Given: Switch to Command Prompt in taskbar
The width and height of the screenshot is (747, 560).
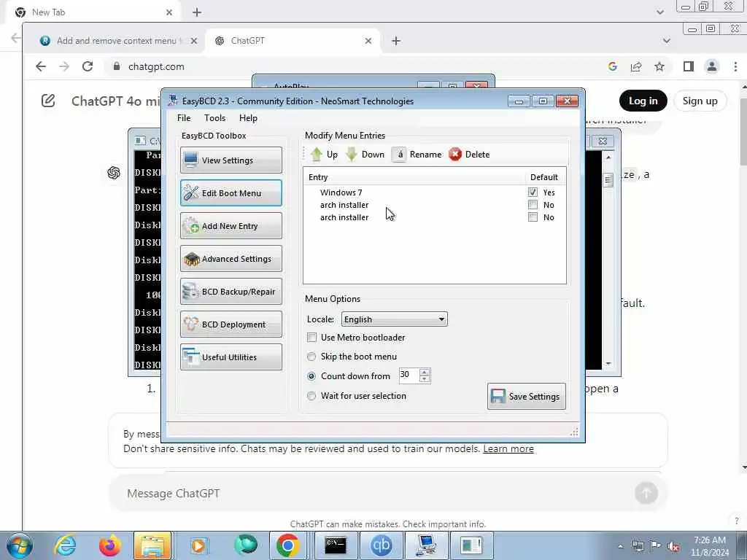Looking at the screenshot, I should tap(336, 545).
